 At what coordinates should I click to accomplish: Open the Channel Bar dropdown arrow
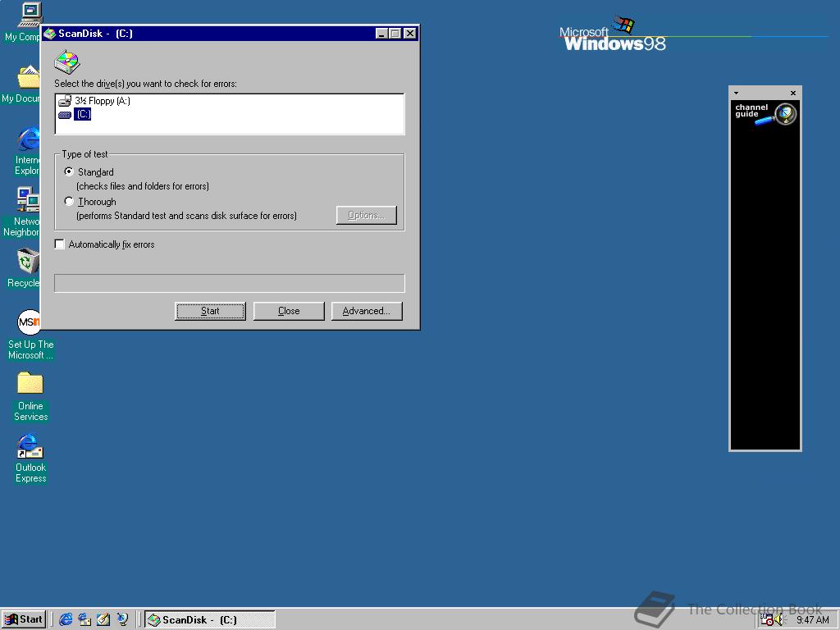click(736, 94)
